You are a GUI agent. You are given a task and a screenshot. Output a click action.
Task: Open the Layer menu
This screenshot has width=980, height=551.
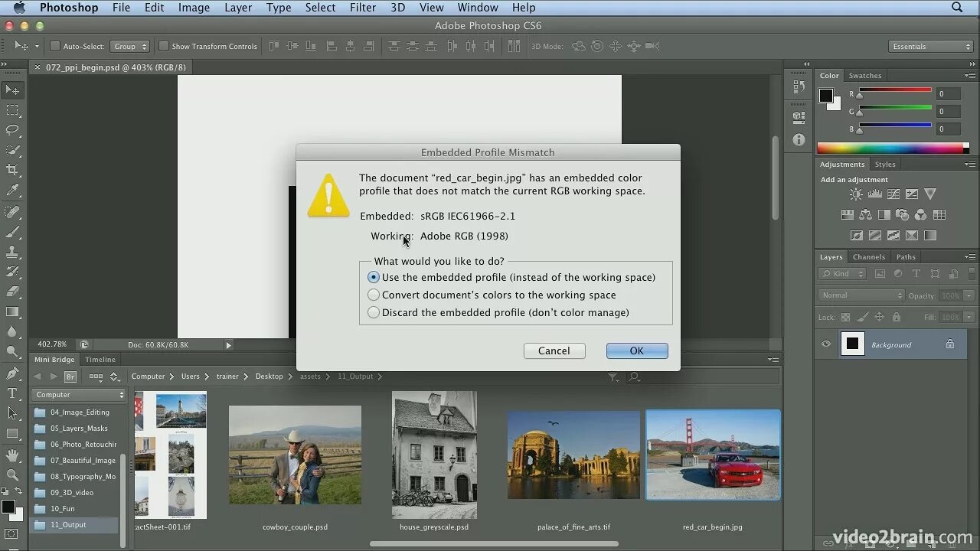pos(238,8)
